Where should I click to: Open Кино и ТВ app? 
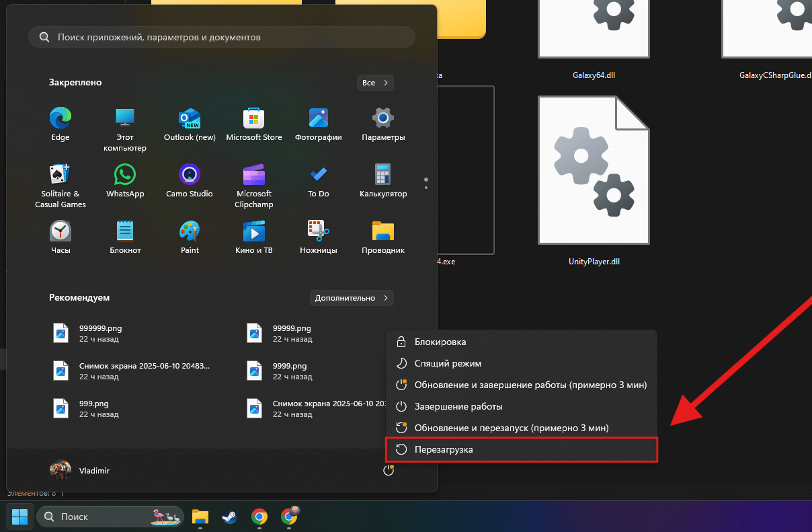click(x=254, y=237)
